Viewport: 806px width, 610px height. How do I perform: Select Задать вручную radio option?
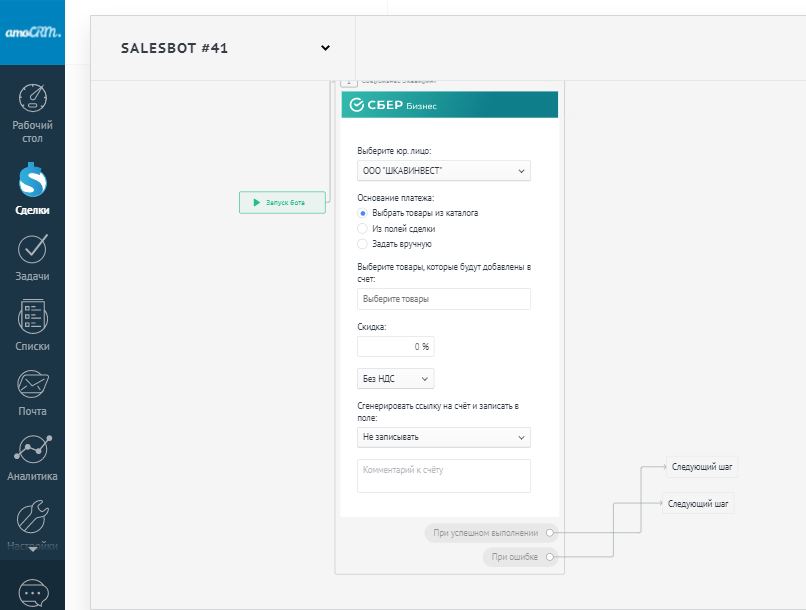(362, 244)
